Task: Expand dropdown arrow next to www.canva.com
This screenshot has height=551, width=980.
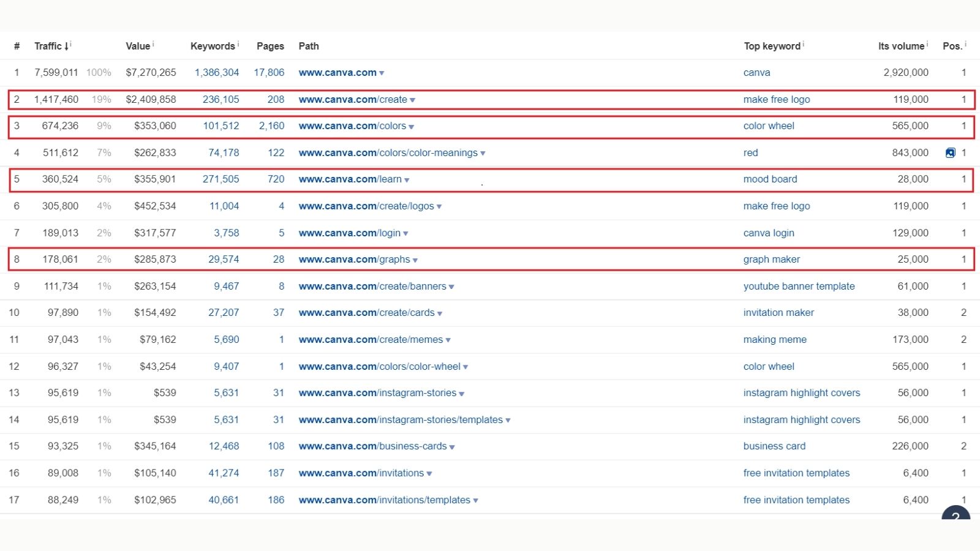Action: 382,73
